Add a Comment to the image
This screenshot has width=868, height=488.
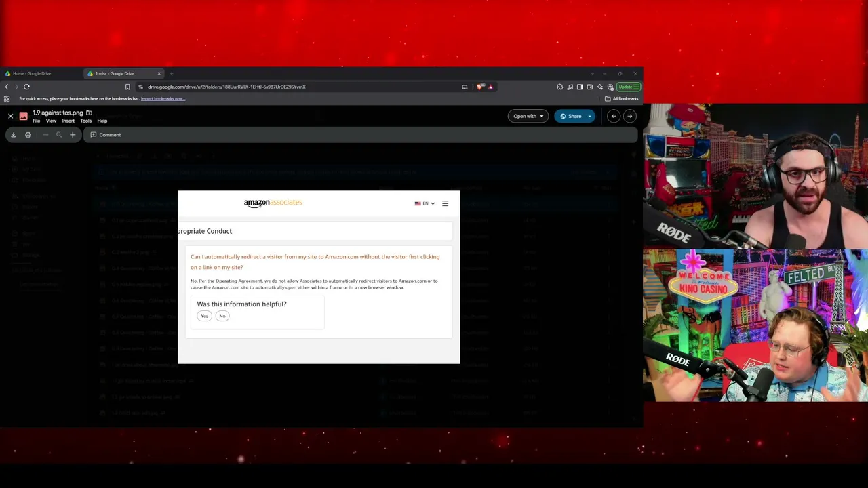(106, 135)
